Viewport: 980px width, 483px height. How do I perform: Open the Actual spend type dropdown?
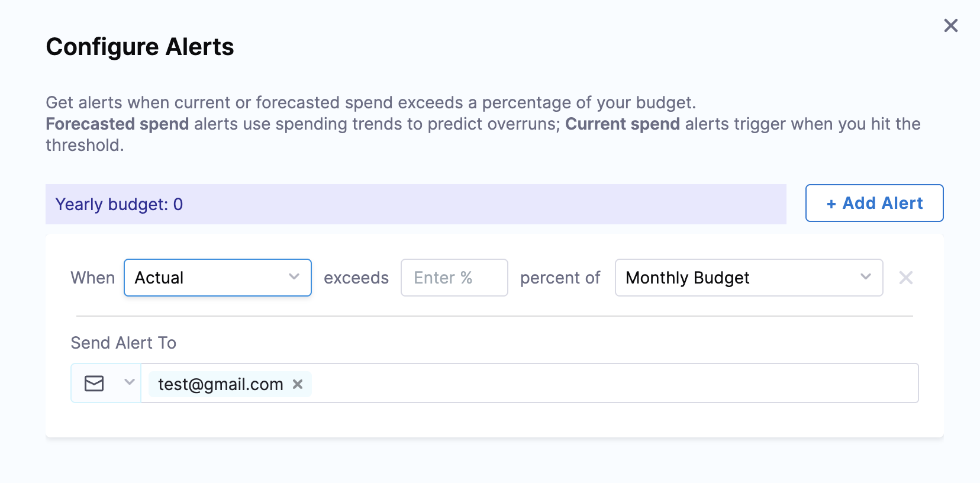[x=217, y=278]
